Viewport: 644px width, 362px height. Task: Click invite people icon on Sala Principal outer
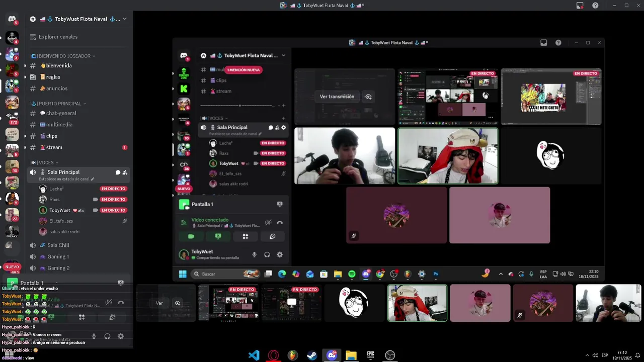click(x=125, y=172)
